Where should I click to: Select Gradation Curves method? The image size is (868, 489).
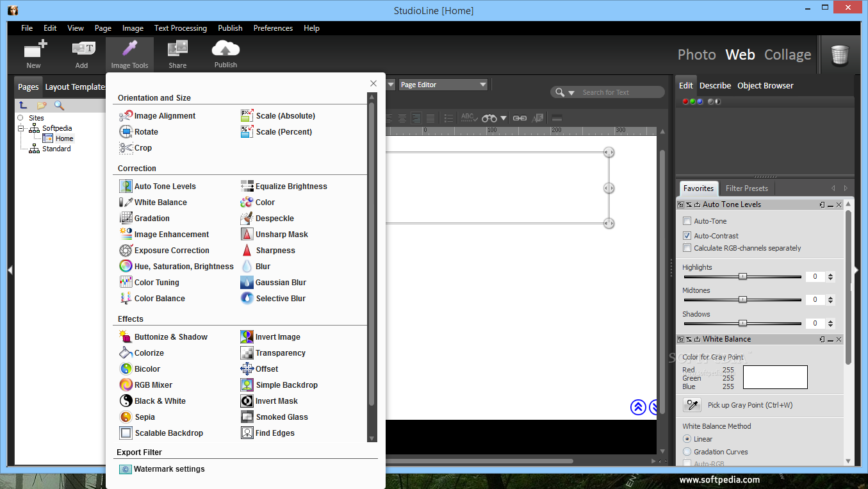pos(687,452)
